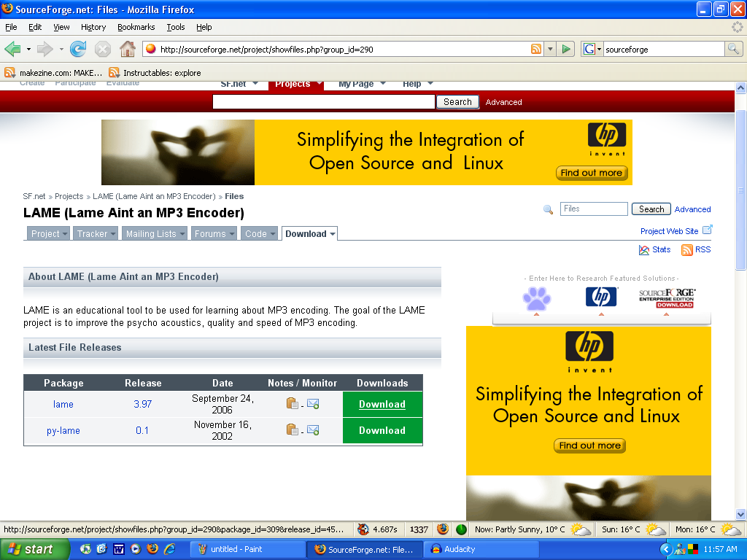Click the Project Web Site external link icon
This screenshot has width=747, height=560.
pos(708,230)
